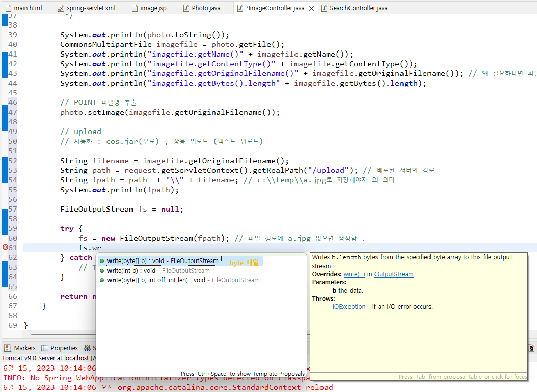Click the 'Press Ctrl+Space to show Template Proposals' text
Viewport: 537px width, 392px height.
[243, 374]
